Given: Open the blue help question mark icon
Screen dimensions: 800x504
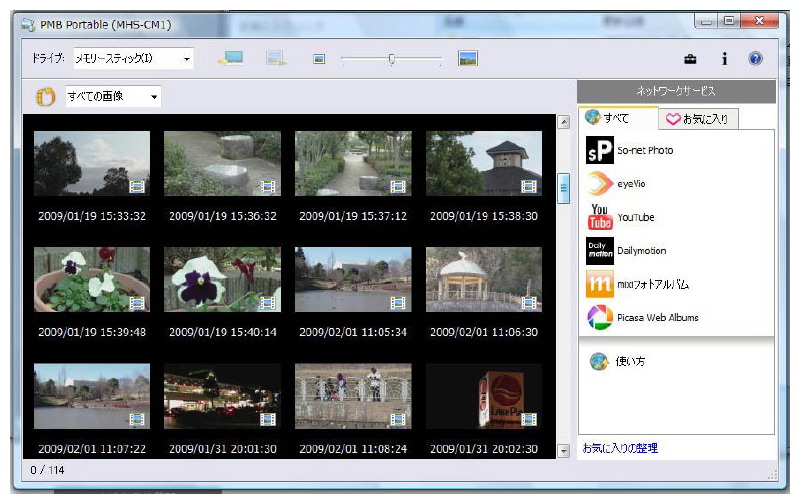Looking at the screenshot, I should click(x=755, y=59).
